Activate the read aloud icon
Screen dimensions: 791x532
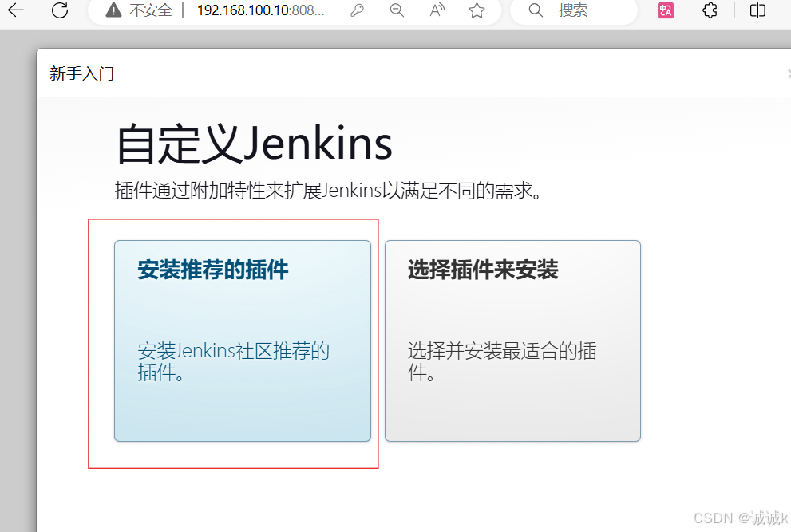[x=437, y=10]
